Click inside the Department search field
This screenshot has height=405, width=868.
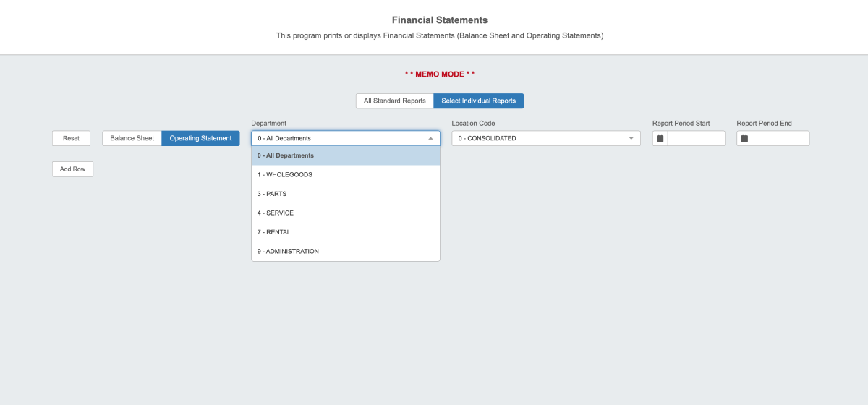click(336, 138)
